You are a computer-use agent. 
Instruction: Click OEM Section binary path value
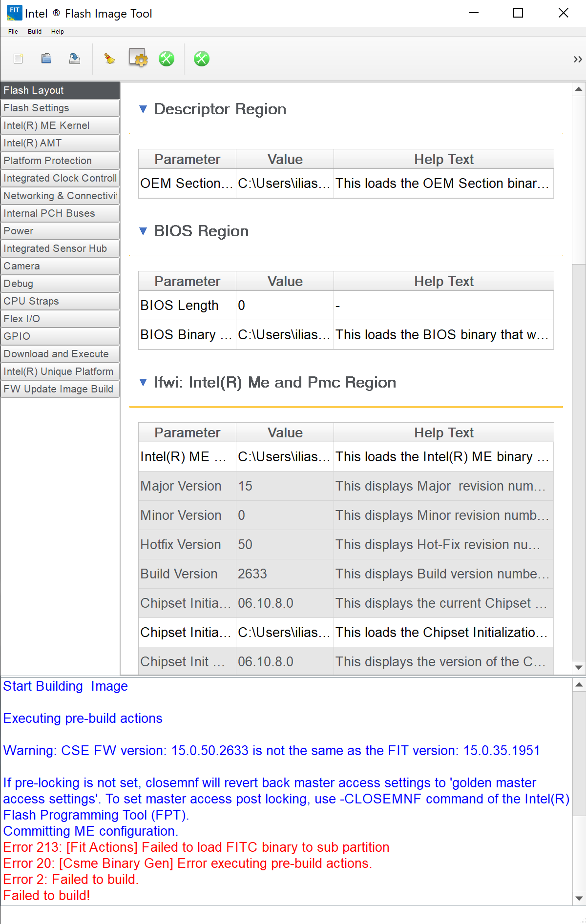(x=285, y=184)
